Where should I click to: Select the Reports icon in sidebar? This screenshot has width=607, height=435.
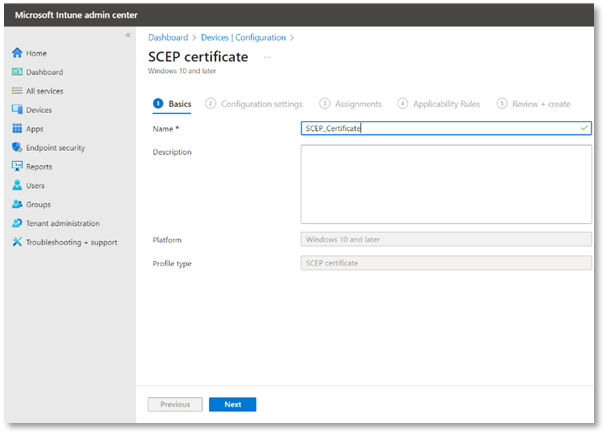[17, 167]
